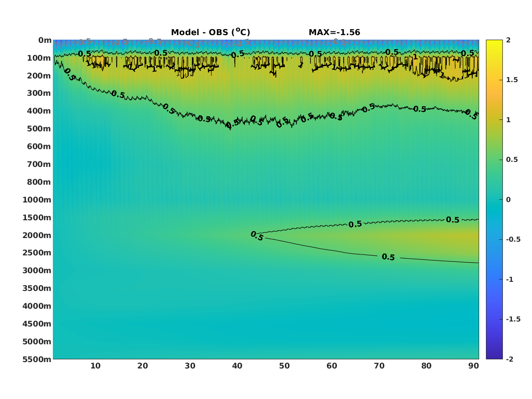Click the '400m' depth axis label
This screenshot has height=399, width=532.
point(39,111)
